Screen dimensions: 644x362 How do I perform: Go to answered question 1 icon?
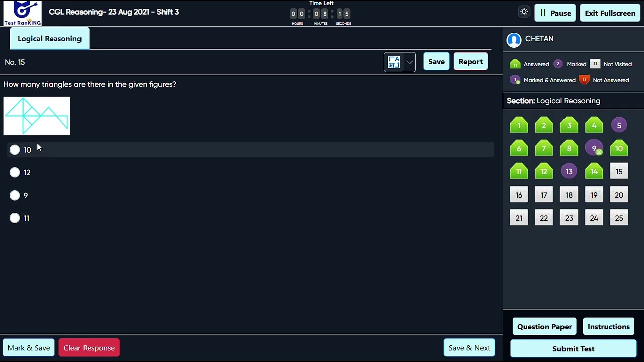[x=519, y=125]
